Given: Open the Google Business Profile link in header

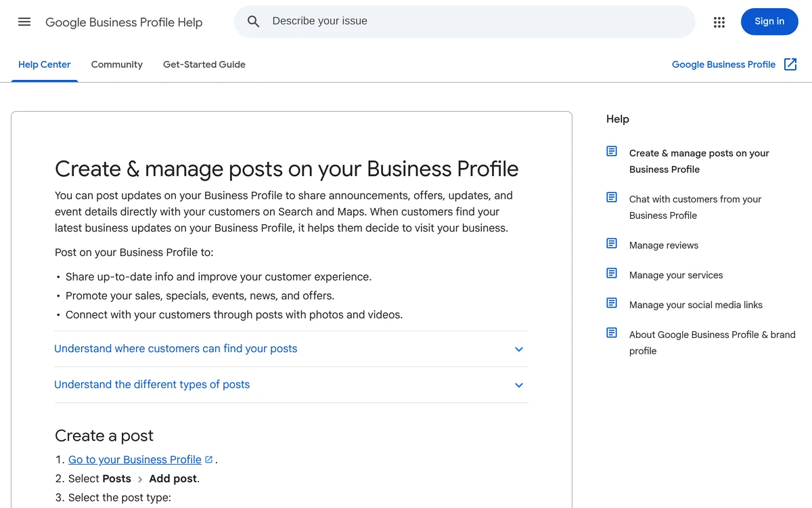Looking at the screenshot, I should (x=723, y=64).
